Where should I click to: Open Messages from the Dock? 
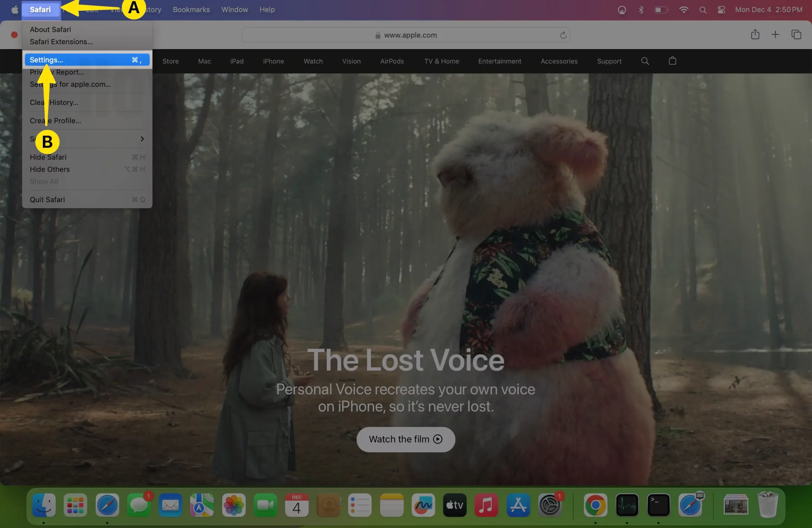(139, 505)
